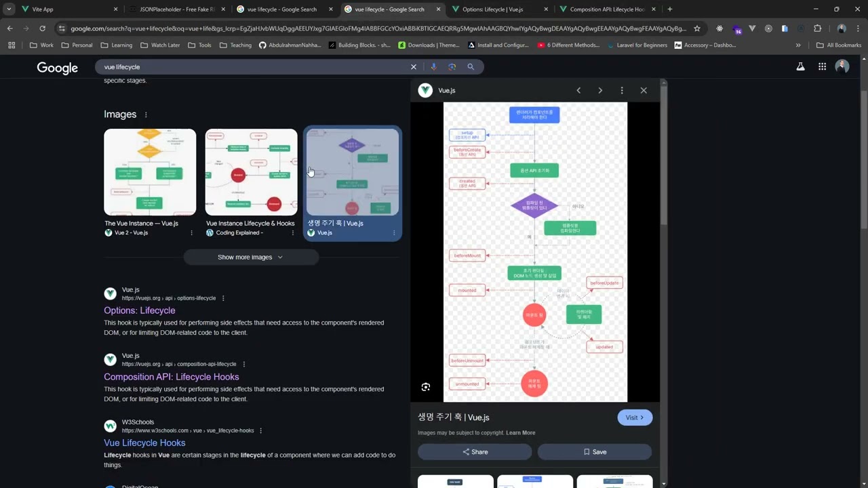Clear the search box with X icon
Image resolution: width=868 pixels, height=488 pixels.
(414, 67)
